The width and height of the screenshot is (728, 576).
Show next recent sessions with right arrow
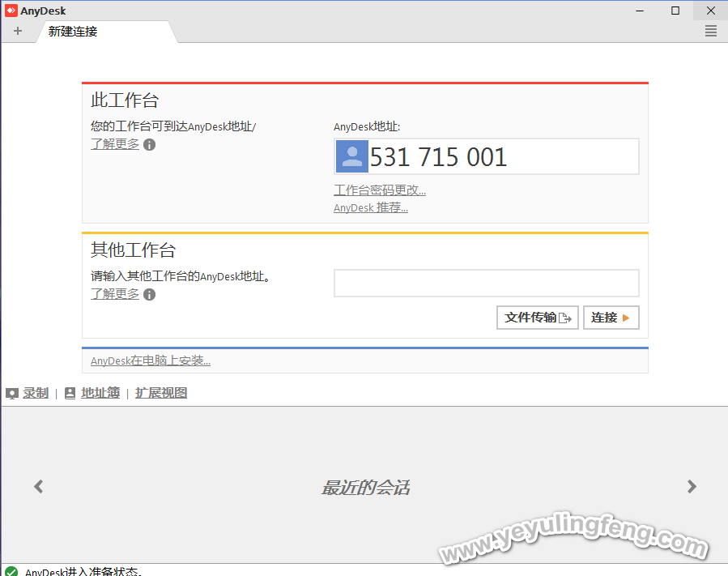coord(692,486)
